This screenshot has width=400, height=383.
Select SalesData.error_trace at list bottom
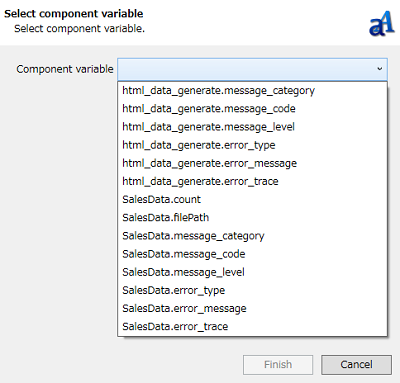click(252, 326)
